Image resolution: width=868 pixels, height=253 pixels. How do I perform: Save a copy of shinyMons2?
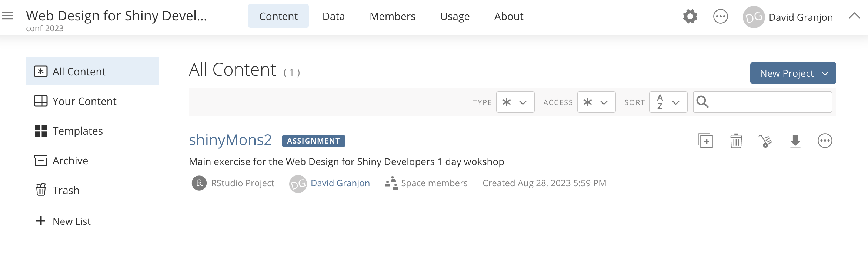coord(705,141)
